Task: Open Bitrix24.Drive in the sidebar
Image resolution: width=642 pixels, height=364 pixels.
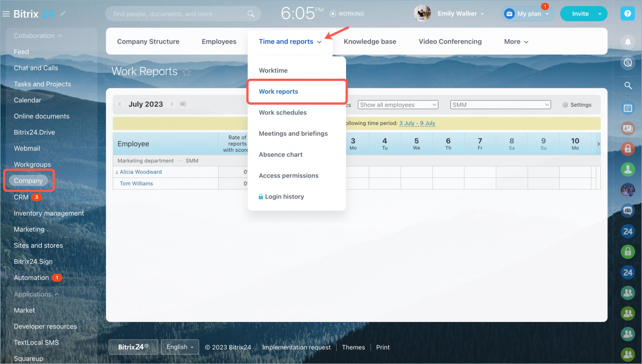Action: coord(35,132)
